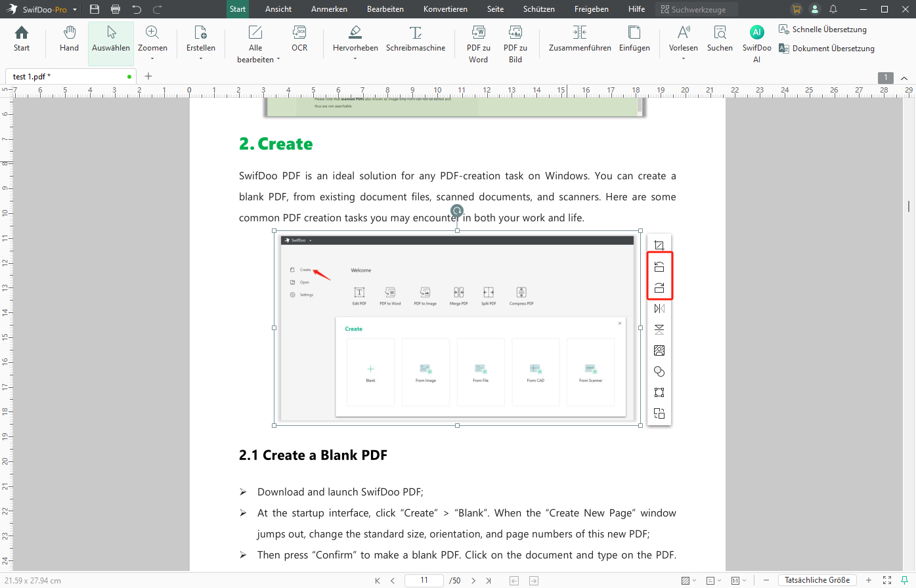916x588 pixels.
Task: Open the notifications bell
Action: tap(833, 9)
